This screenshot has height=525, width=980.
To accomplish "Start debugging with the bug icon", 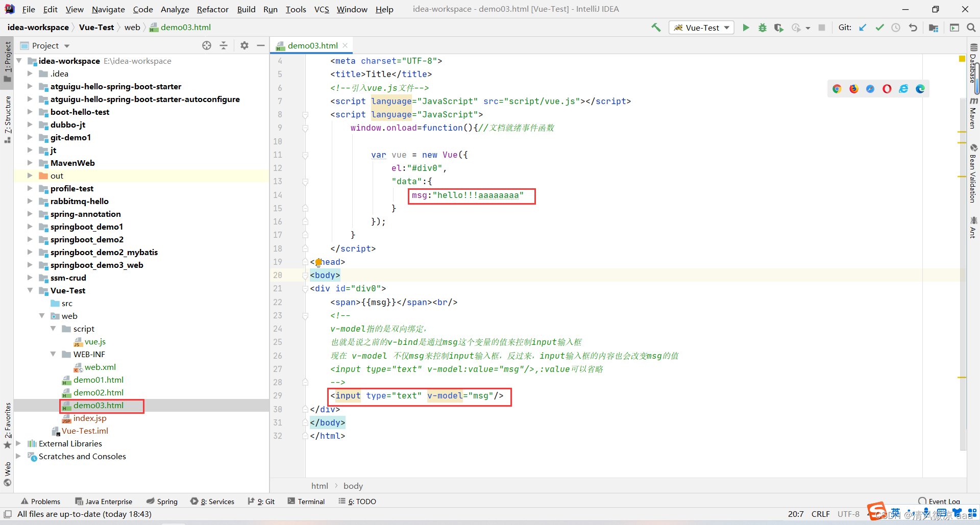I will [x=762, y=28].
